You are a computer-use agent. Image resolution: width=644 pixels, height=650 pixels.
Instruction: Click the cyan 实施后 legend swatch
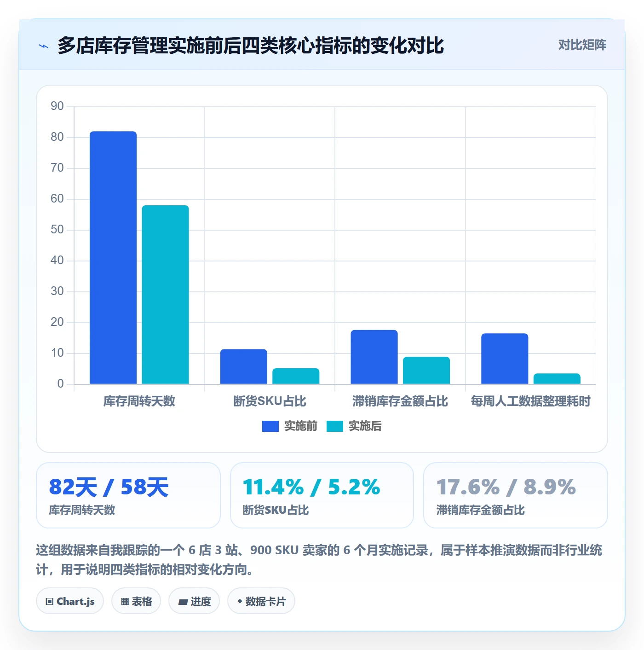(x=335, y=426)
